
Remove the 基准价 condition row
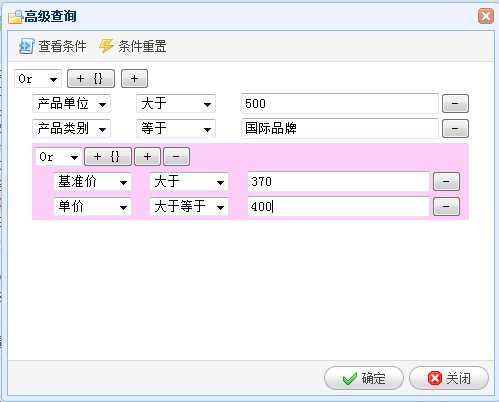coord(446,182)
